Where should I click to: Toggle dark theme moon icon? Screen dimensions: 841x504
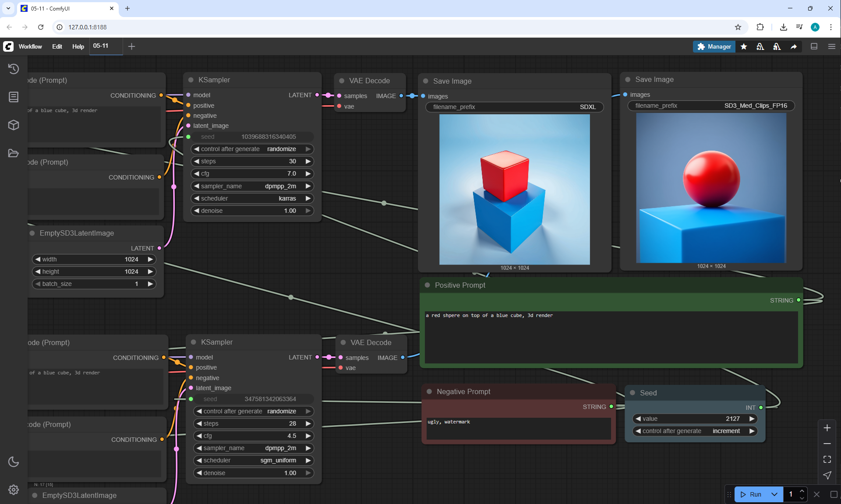coord(14,462)
